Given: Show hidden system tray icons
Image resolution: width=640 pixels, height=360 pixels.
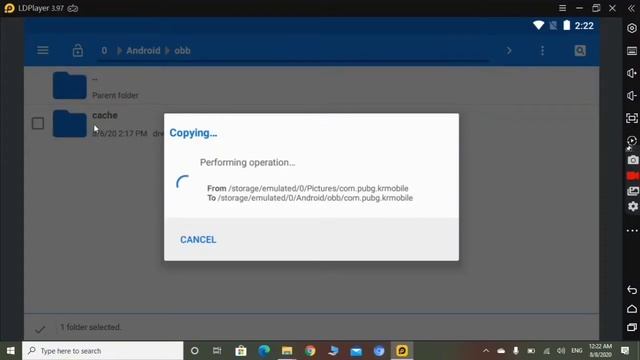Looking at the screenshot, I should [486, 351].
